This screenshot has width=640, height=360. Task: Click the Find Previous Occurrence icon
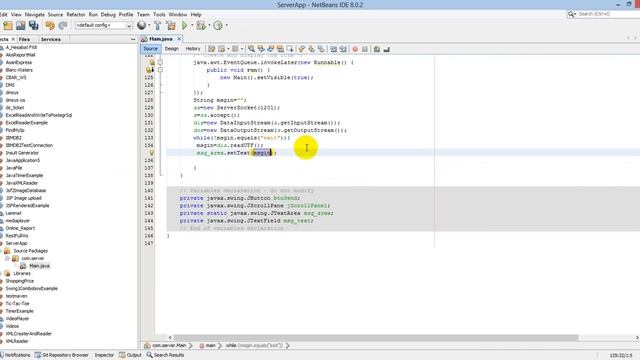pos(261,49)
